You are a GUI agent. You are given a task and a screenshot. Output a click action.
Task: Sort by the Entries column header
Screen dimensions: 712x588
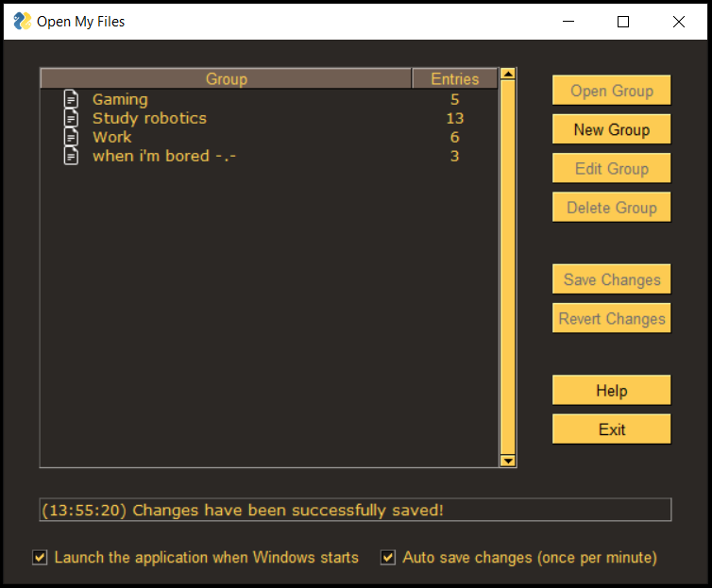[x=454, y=78]
